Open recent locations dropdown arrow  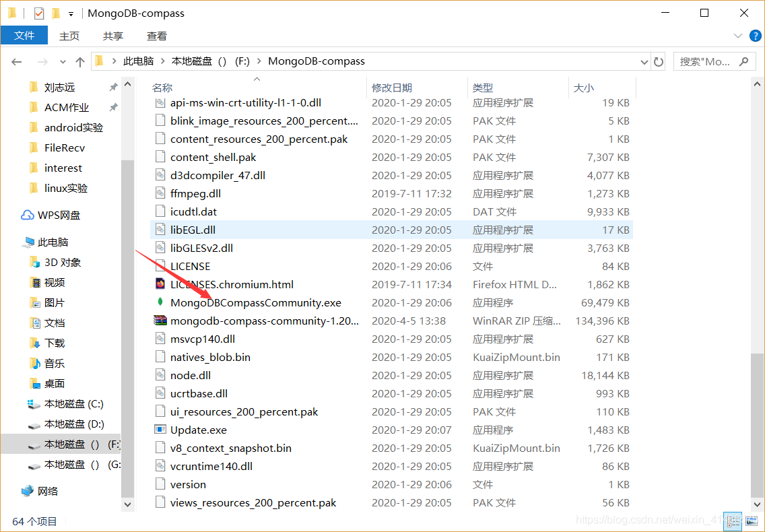63,61
